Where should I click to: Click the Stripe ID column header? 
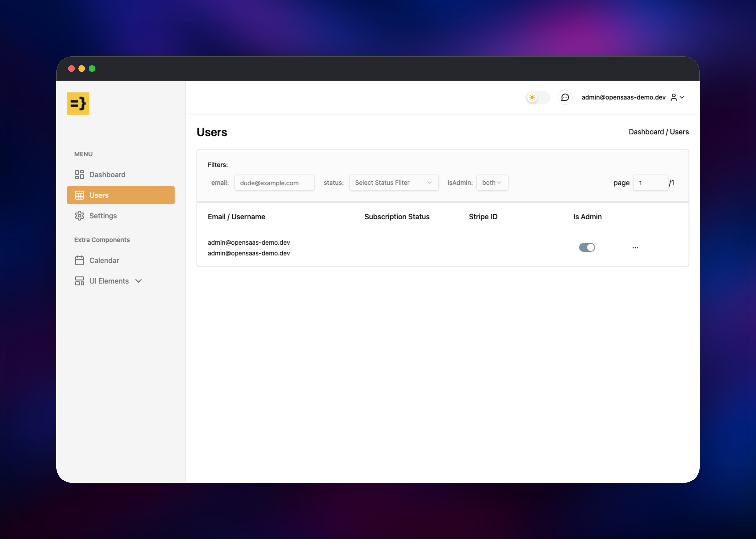pyautogui.click(x=483, y=217)
